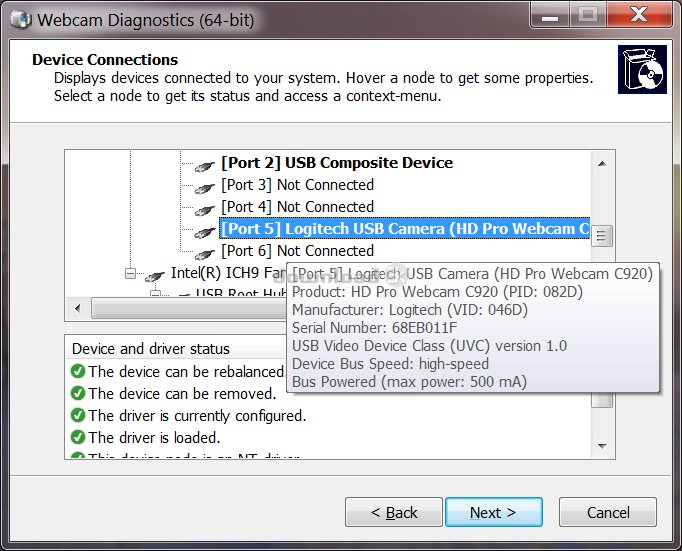Click the USB plug icon beside Port 6

click(x=204, y=254)
